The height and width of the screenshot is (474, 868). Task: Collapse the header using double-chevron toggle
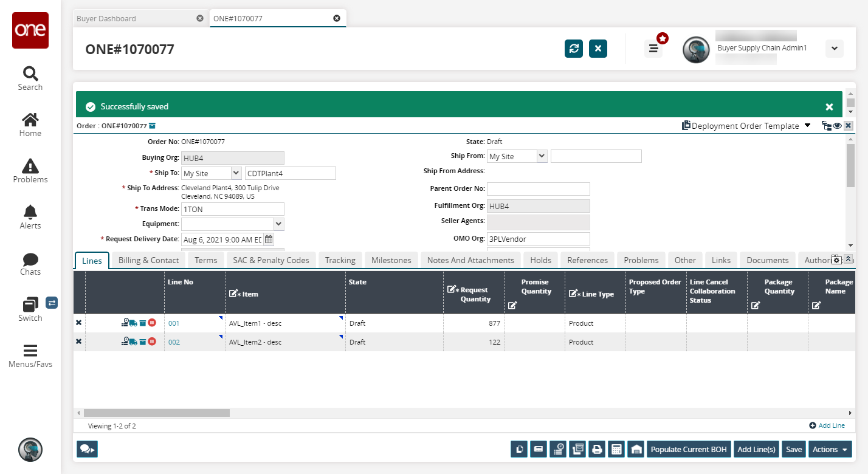(849, 259)
